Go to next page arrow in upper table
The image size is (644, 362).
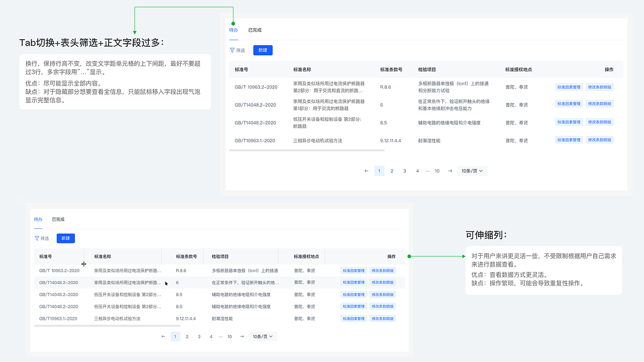coord(450,171)
